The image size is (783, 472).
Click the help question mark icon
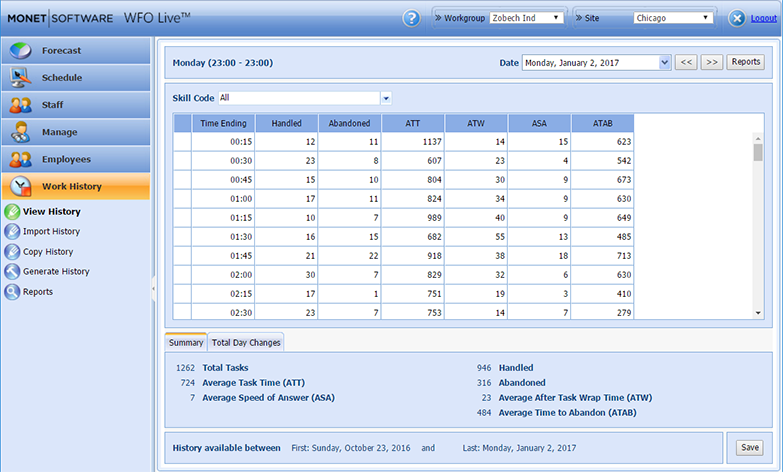411,18
